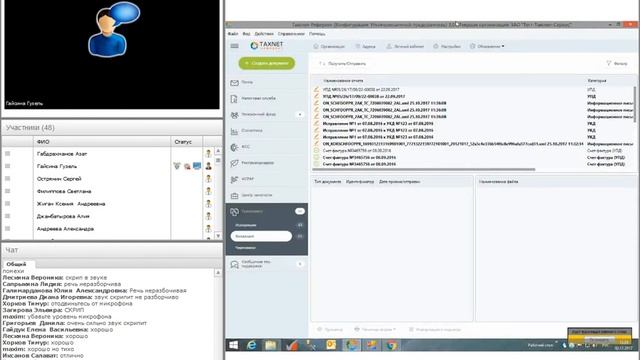
Task: Open the Центр занятости briefcase icon
Action: (x=234, y=196)
